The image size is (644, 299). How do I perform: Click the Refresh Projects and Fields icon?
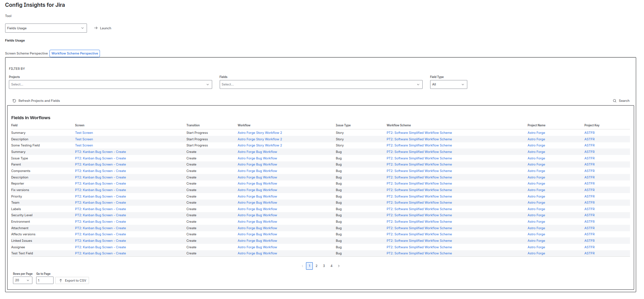click(14, 101)
